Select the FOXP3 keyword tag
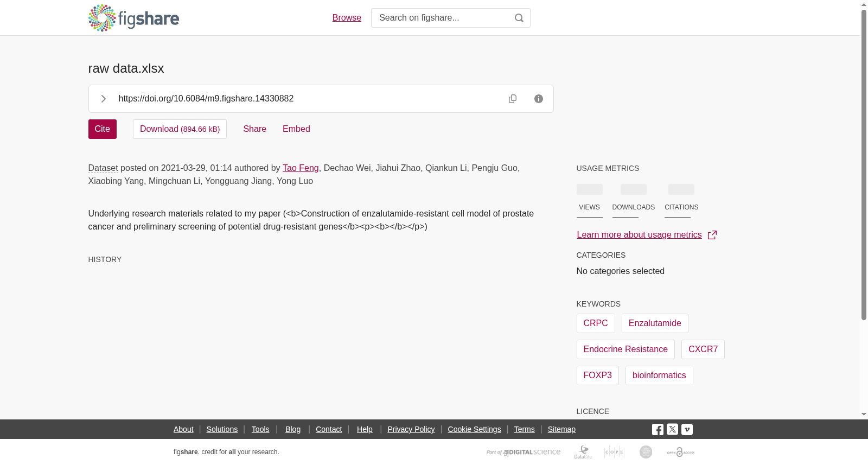Screen dimensions: 868x465 pos(598,375)
